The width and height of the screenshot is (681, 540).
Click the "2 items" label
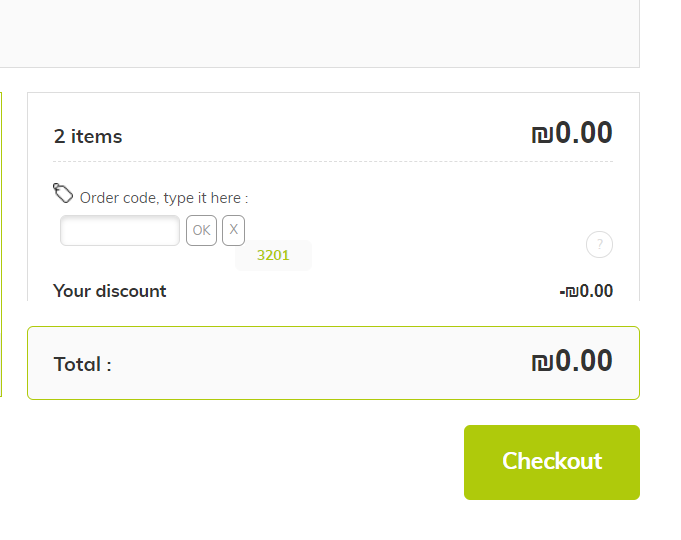(x=88, y=137)
